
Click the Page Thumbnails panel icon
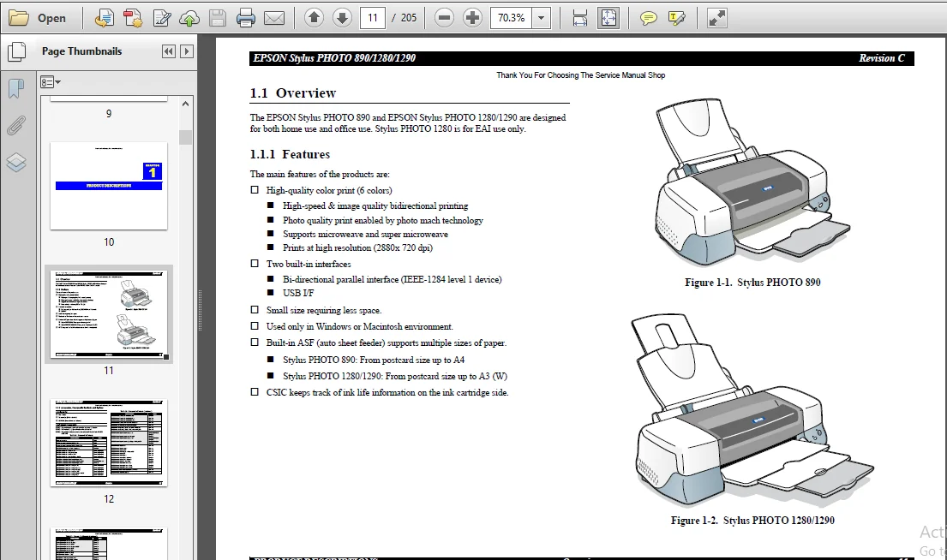[16, 51]
